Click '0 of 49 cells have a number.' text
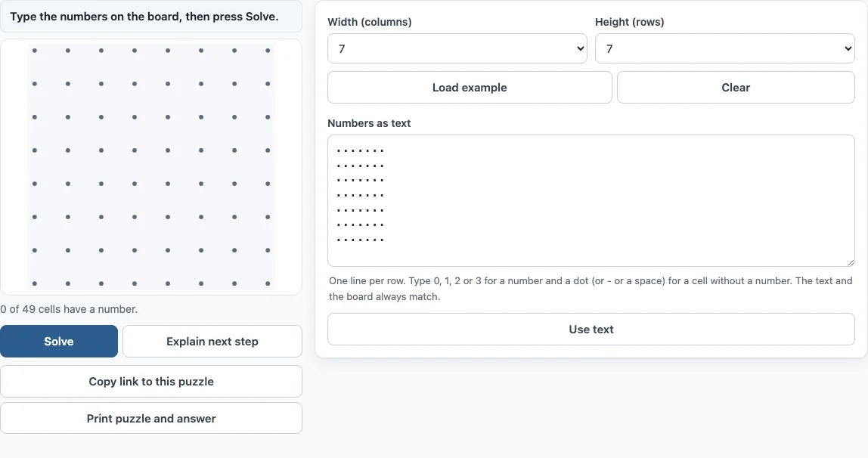Viewport: 868px width, 458px height. point(69,309)
